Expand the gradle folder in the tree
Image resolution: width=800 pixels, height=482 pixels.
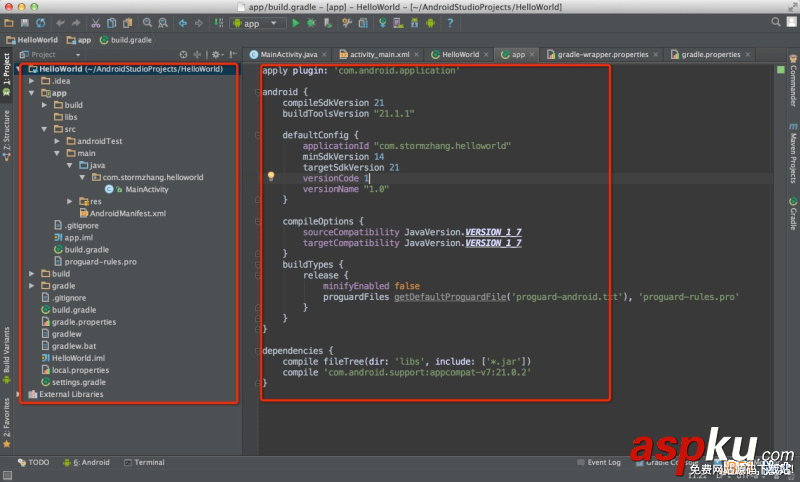point(32,286)
